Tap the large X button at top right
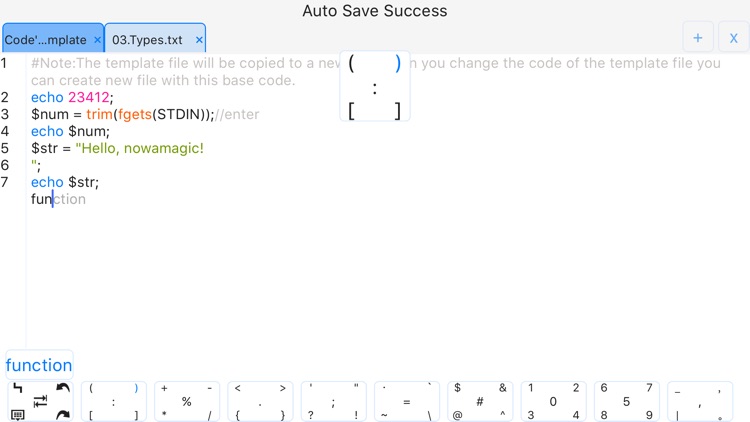 tap(733, 38)
